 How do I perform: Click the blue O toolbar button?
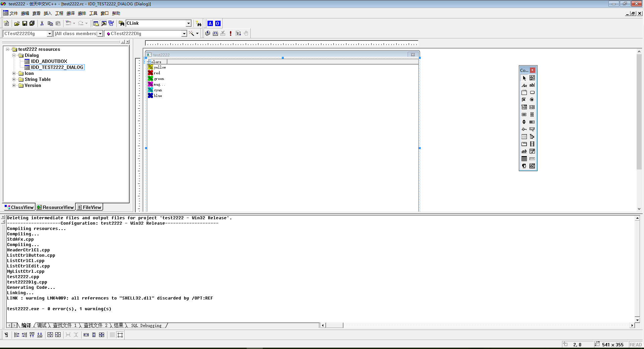(218, 23)
